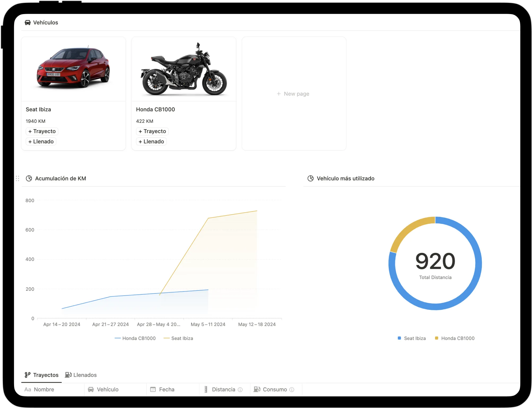This screenshot has width=532, height=408.
Task: Toggle Honda CB1000 in donut chart legend
Action: pos(455,338)
